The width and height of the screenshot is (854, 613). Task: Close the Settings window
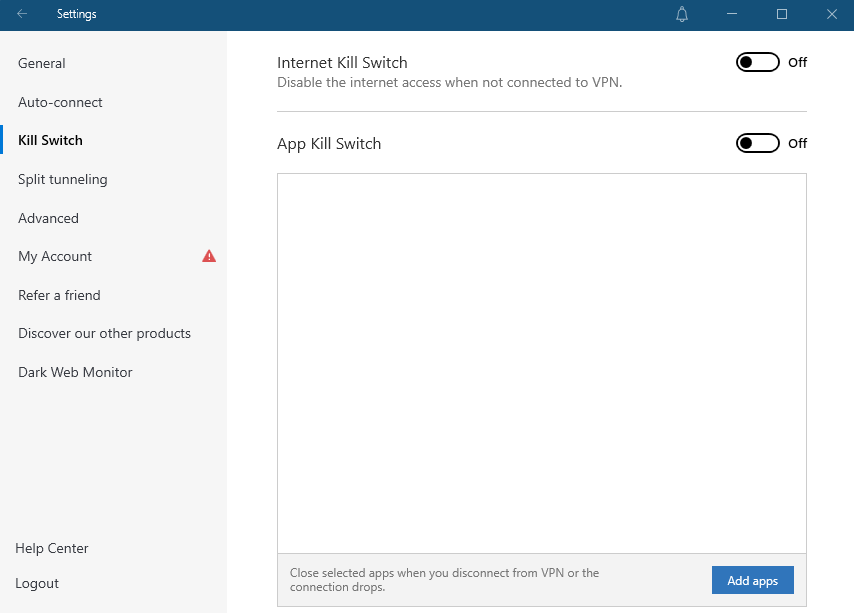click(831, 14)
